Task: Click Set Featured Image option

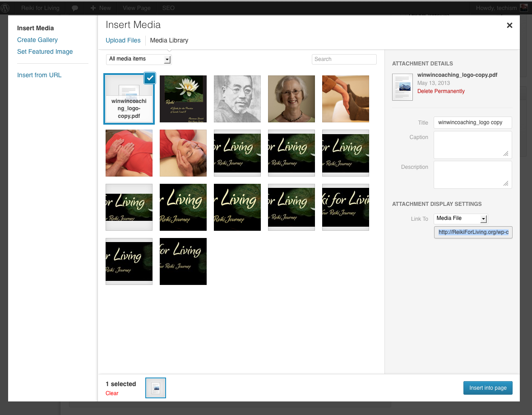Action: pos(45,51)
